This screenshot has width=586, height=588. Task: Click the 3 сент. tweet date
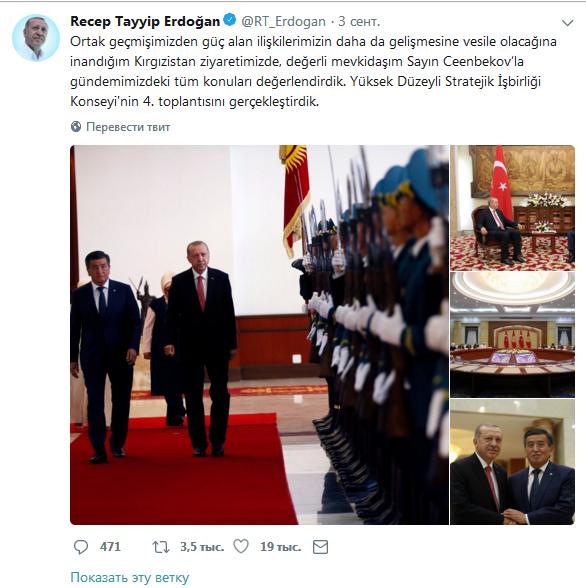[x=359, y=22]
